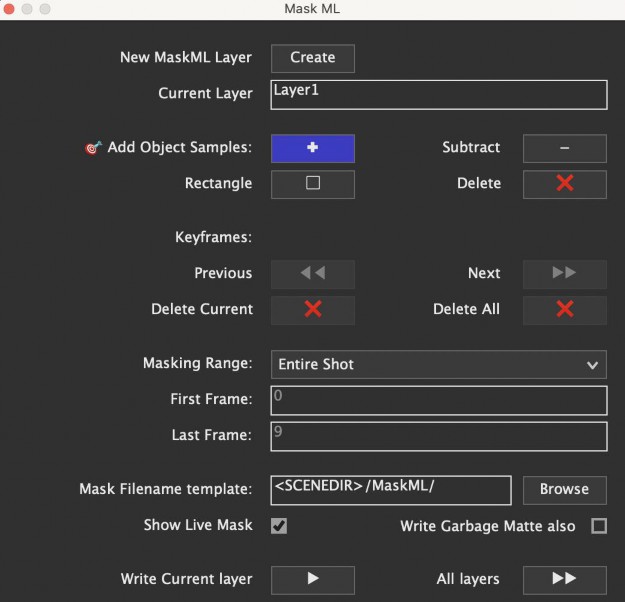625x602 pixels.
Task: Jump to Next keyframe
Action: click(564, 273)
